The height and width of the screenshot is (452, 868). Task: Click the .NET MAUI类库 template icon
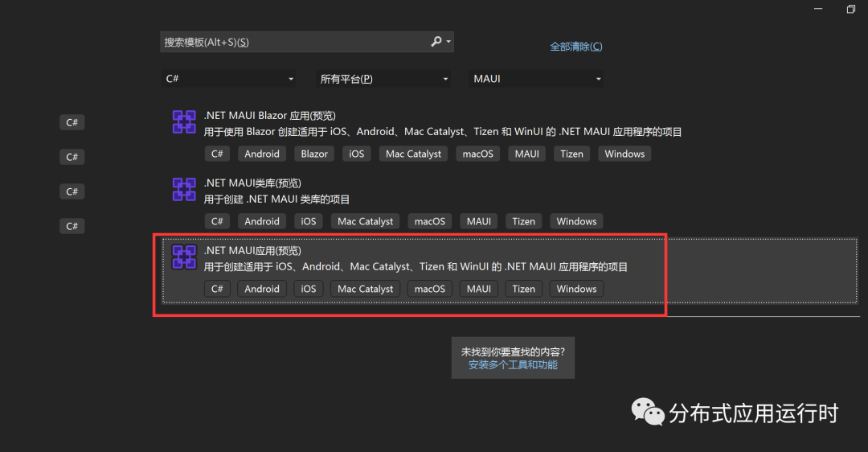click(x=184, y=190)
